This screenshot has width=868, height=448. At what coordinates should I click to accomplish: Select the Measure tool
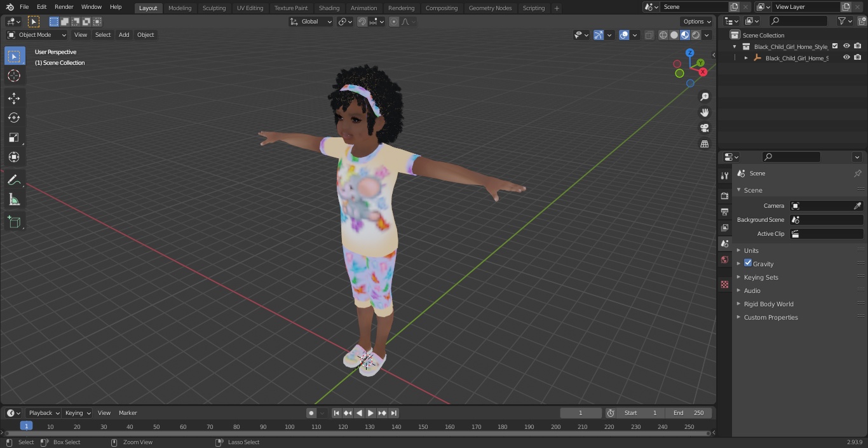point(14,200)
